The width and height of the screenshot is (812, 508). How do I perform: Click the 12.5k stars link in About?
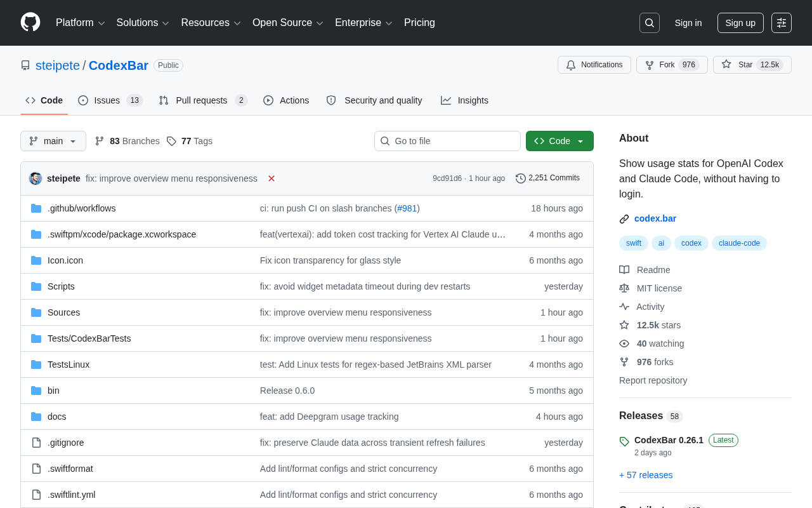(658, 325)
